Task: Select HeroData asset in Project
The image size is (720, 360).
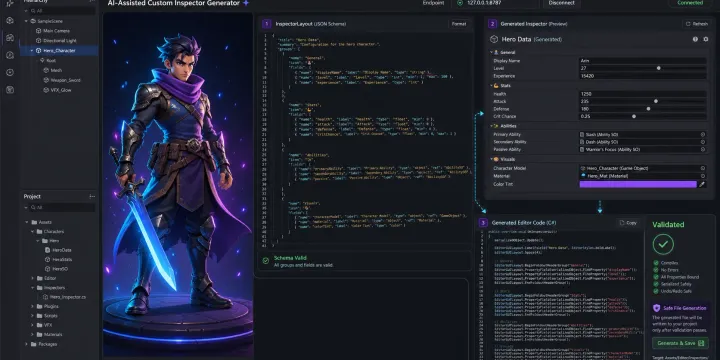Action: pyautogui.click(x=58, y=250)
